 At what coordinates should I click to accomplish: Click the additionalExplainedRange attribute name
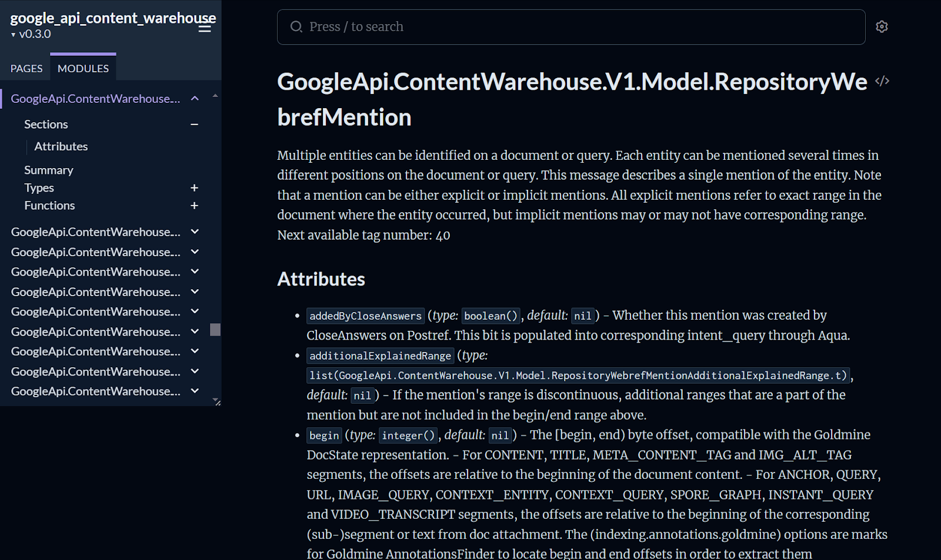coord(380,356)
